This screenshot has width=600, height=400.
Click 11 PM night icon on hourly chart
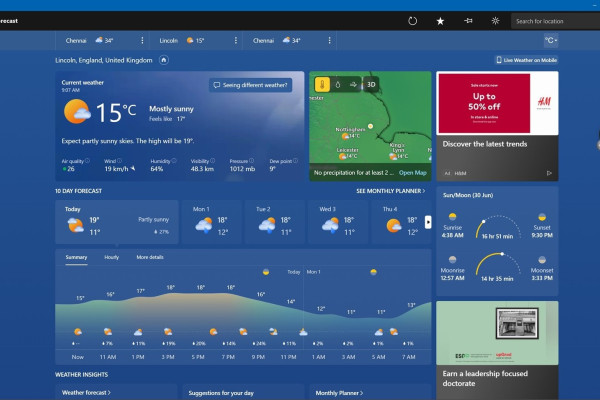click(303, 331)
